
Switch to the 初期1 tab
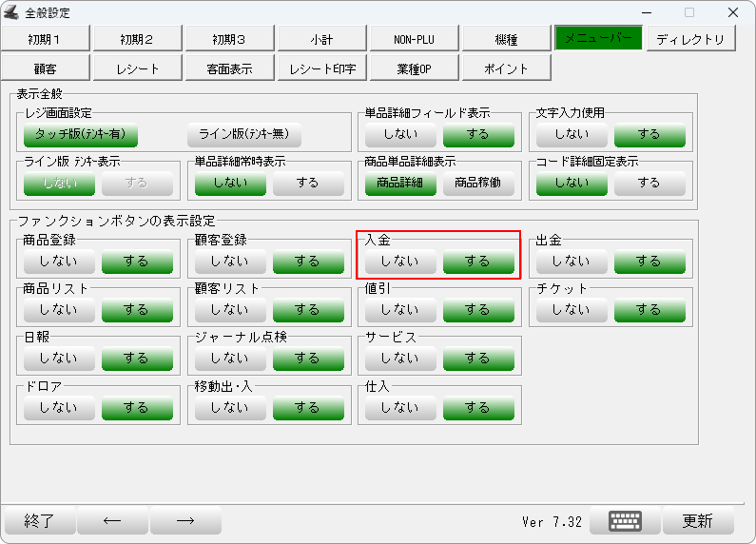coord(45,39)
